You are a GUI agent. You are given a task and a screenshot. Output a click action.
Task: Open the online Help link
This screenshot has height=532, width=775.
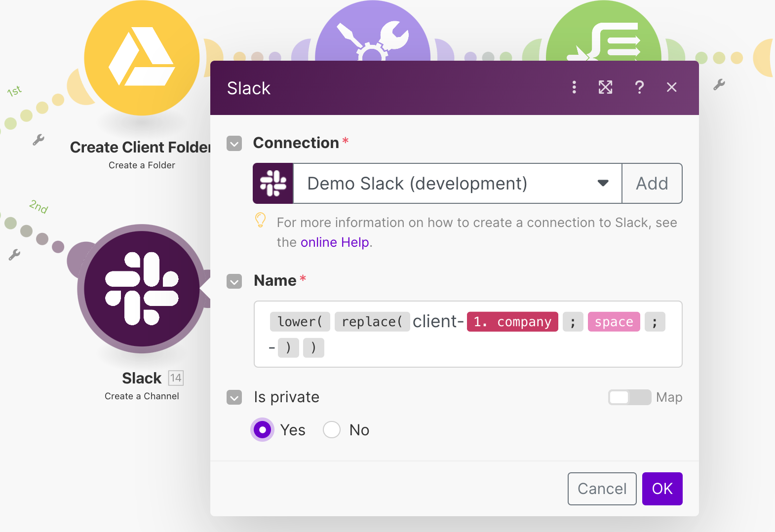[335, 242]
